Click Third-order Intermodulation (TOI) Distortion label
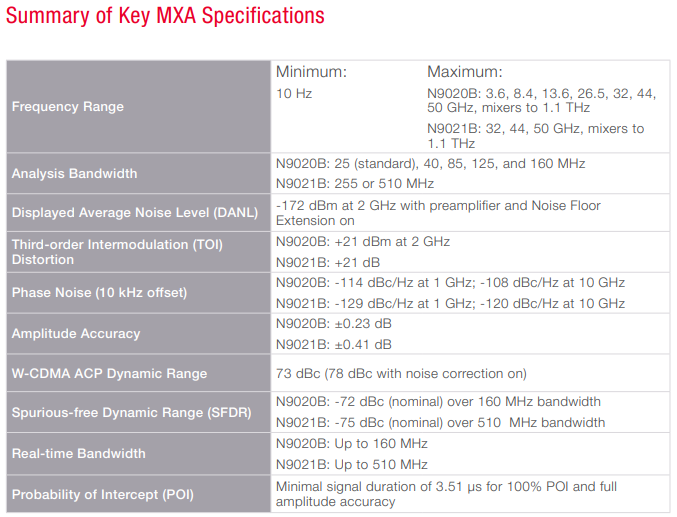 [117, 252]
